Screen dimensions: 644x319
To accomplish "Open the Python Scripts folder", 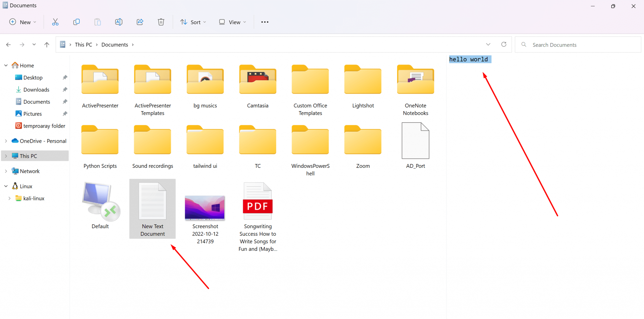I will [x=100, y=147].
